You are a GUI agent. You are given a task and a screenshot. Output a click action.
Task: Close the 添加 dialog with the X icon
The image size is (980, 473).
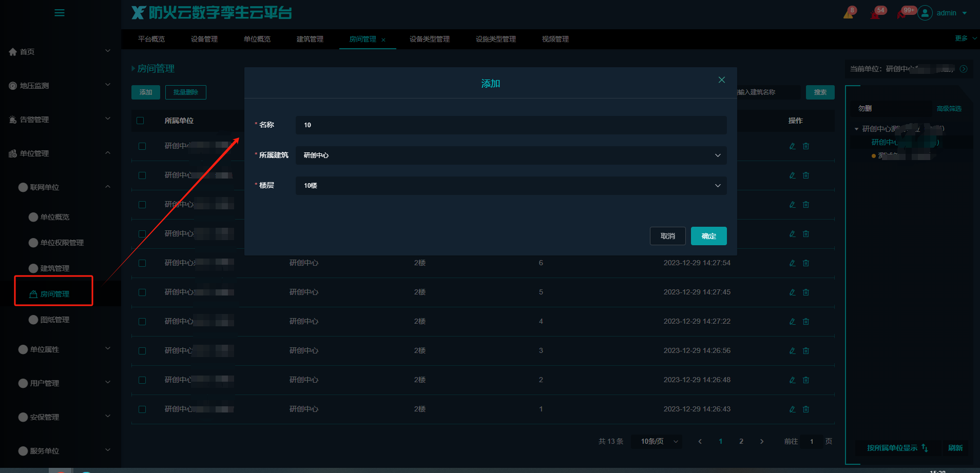[722, 80]
